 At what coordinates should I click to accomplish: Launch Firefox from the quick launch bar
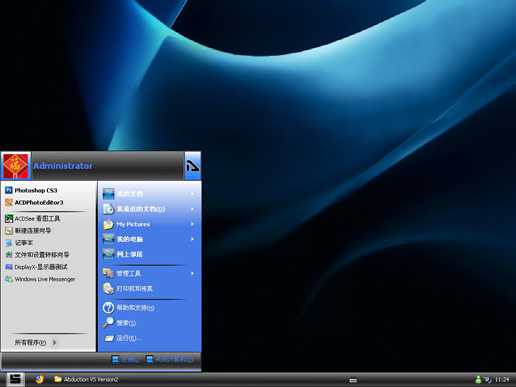(x=40, y=379)
